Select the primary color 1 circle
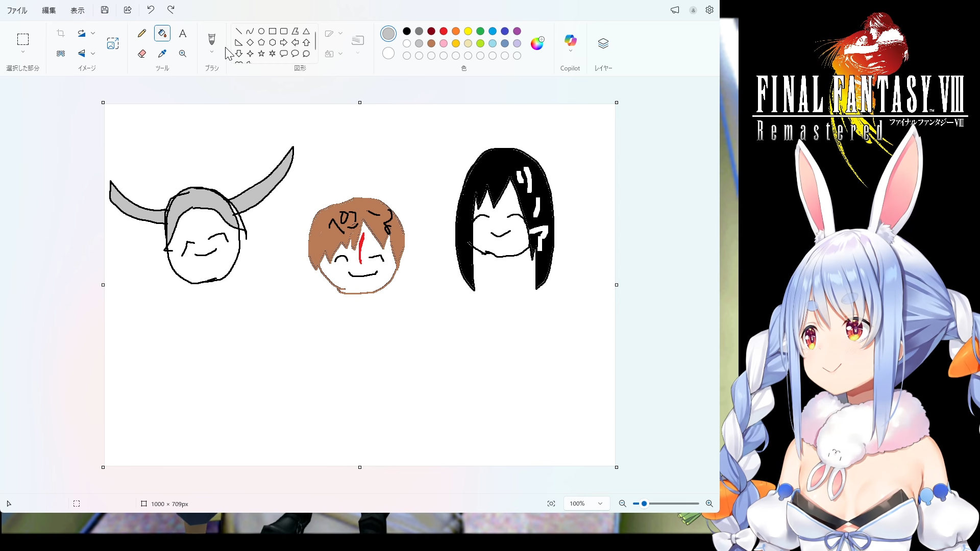 [388, 34]
